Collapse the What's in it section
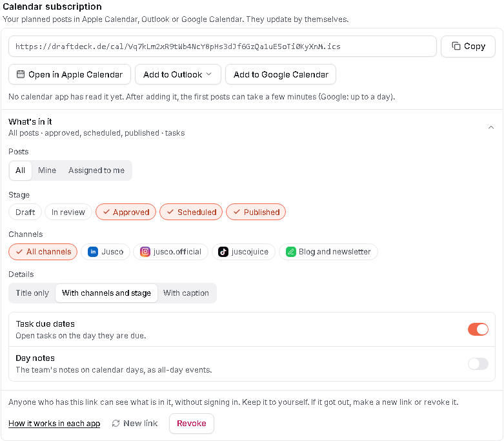The height and width of the screenshot is (441, 504). [x=491, y=127]
